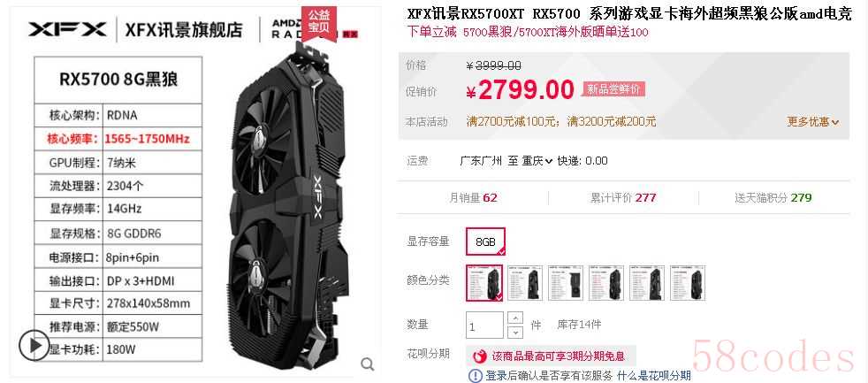The height and width of the screenshot is (383, 868).
Task: Play the product video
Action: click(34, 346)
